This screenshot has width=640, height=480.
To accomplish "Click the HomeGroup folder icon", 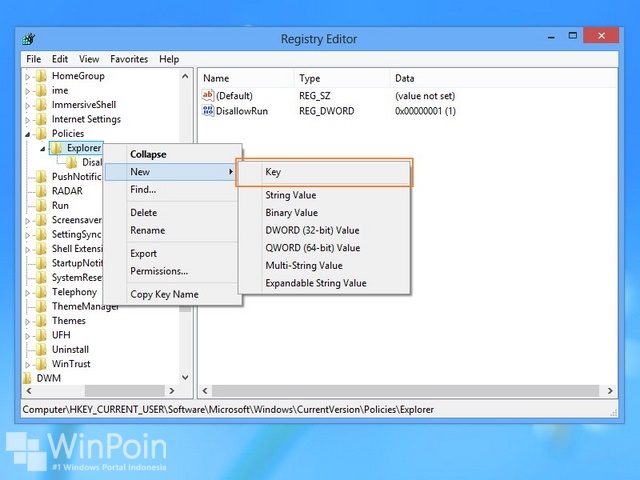I will click(41, 76).
